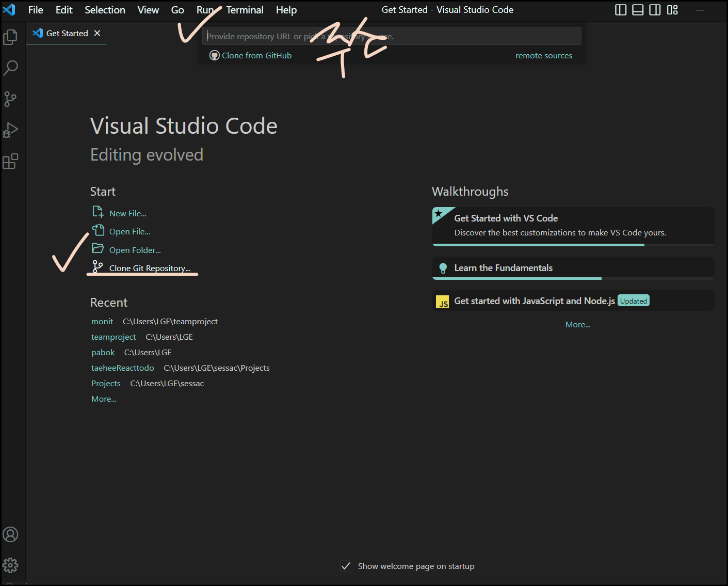
Task: Open the Go menu
Action: coord(177,10)
